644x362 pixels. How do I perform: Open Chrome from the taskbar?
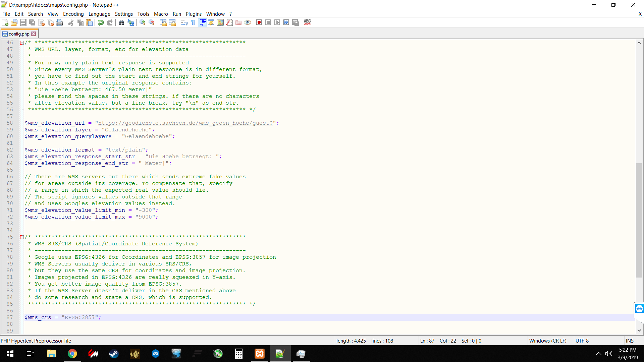tap(72, 354)
